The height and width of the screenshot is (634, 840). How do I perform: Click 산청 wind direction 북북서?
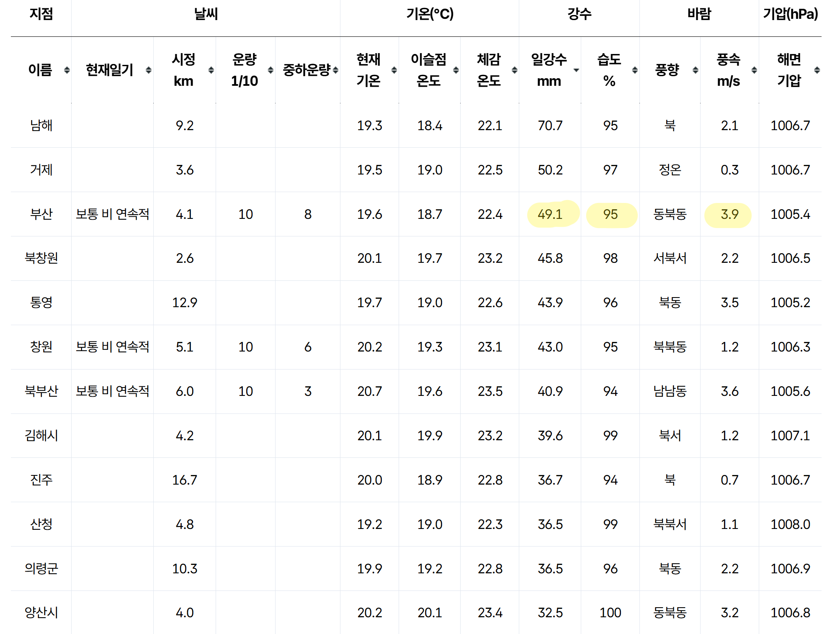(670, 524)
